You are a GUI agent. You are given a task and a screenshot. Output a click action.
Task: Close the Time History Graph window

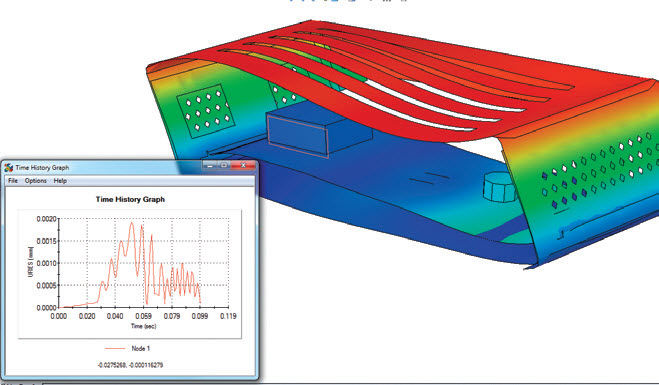point(243,165)
